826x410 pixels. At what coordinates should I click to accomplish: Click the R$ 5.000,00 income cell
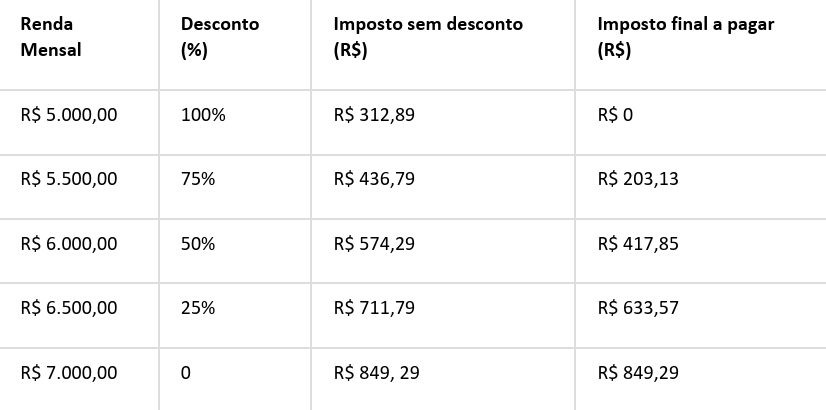69,115
